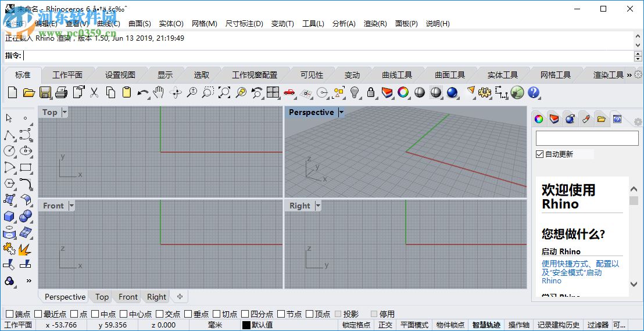
Task: Toggle 锁定格点 in status bar
Action: [356, 325]
